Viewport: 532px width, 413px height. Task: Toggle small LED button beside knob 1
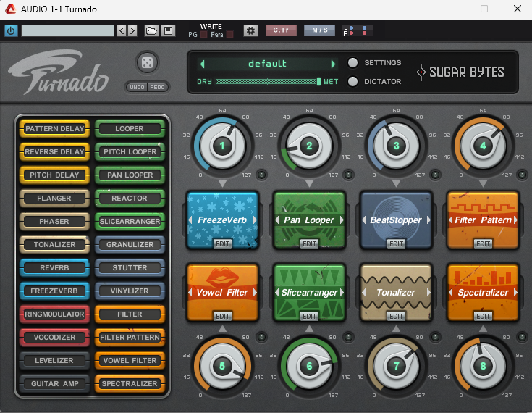click(x=261, y=175)
